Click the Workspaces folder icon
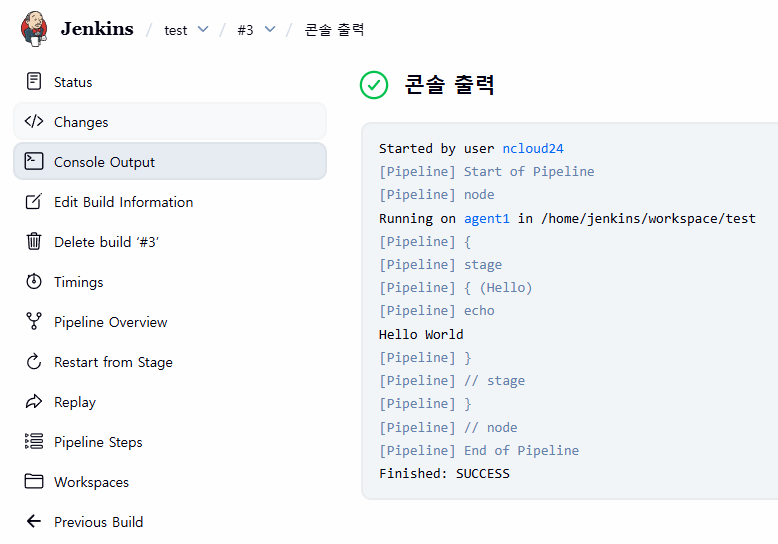 coord(34,481)
